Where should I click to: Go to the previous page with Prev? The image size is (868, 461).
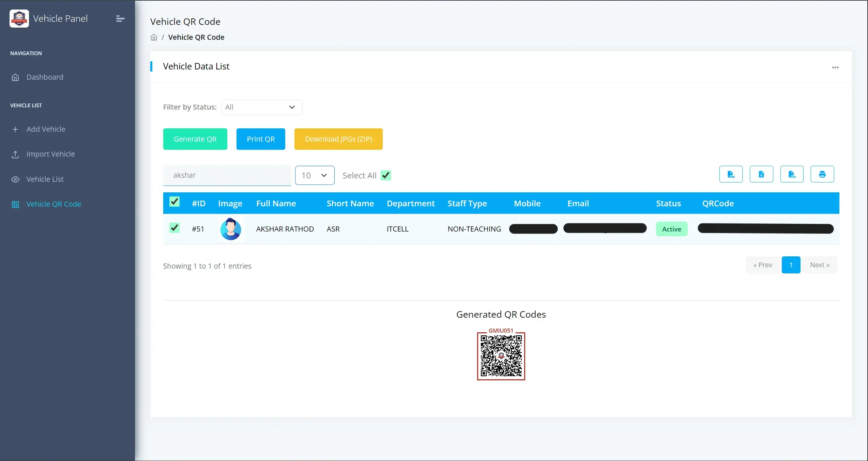pyautogui.click(x=763, y=265)
